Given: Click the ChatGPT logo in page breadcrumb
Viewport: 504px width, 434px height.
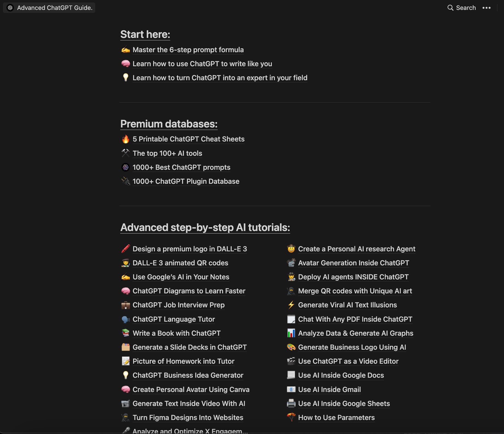Looking at the screenshot, I should click(10, 8).
